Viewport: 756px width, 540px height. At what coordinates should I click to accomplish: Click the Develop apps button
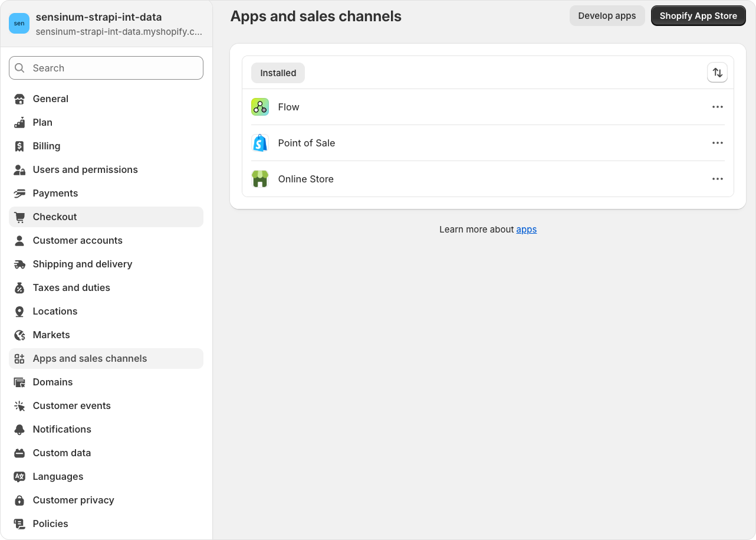pos(607,16)
